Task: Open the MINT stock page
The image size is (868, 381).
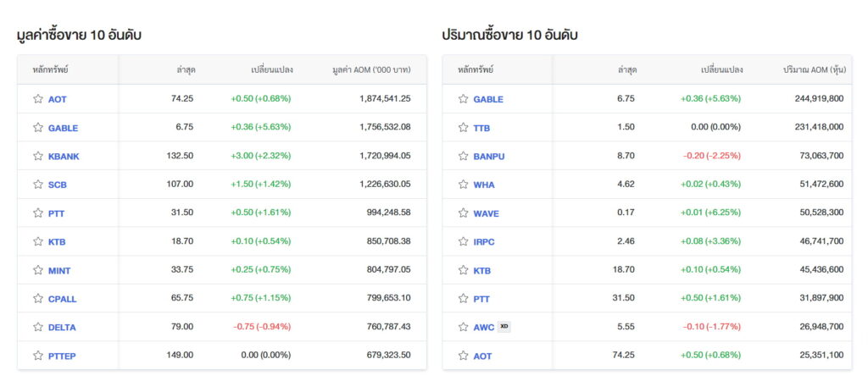Action: [59, 271]
